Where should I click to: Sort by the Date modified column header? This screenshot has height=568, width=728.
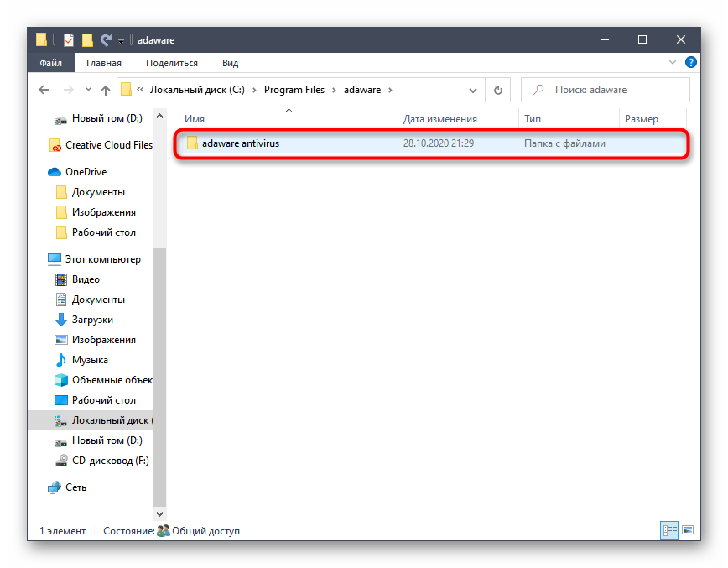439,119
